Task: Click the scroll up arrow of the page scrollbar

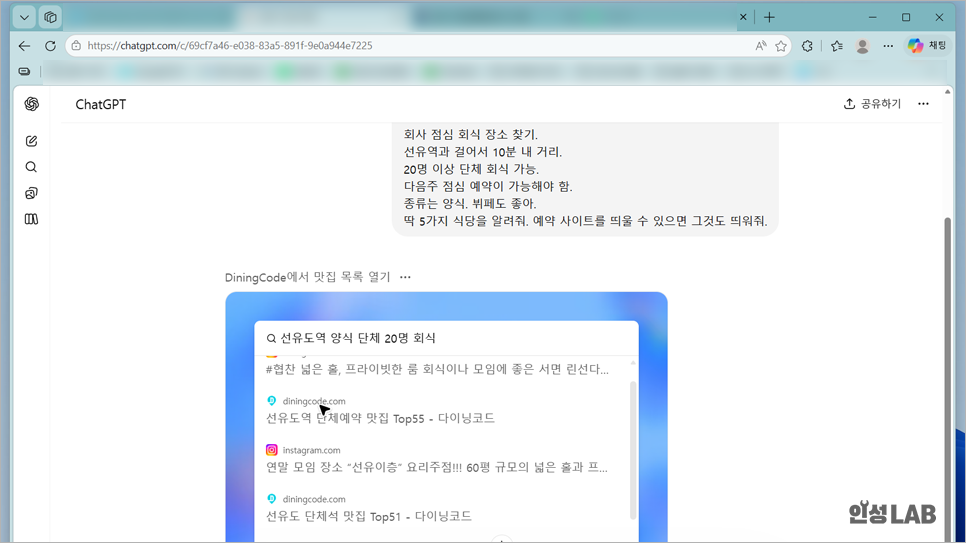Action: (x=948, y=92)
